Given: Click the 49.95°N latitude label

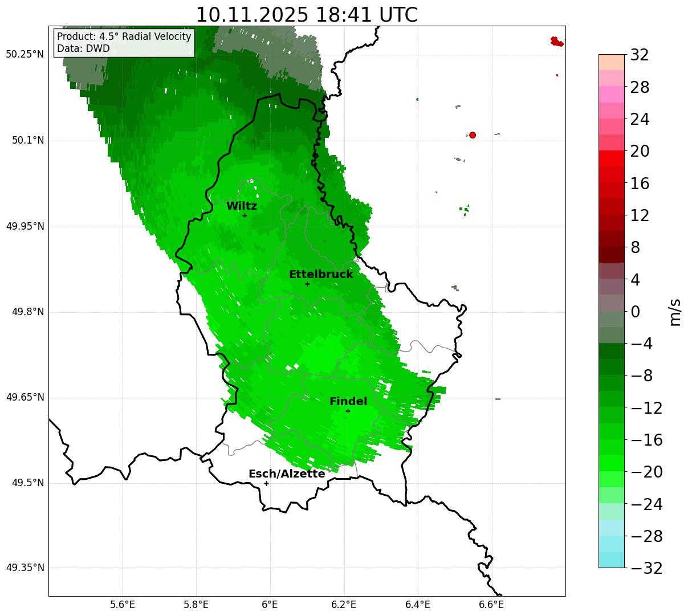Looking at the screenshot, I should (25, 226).
